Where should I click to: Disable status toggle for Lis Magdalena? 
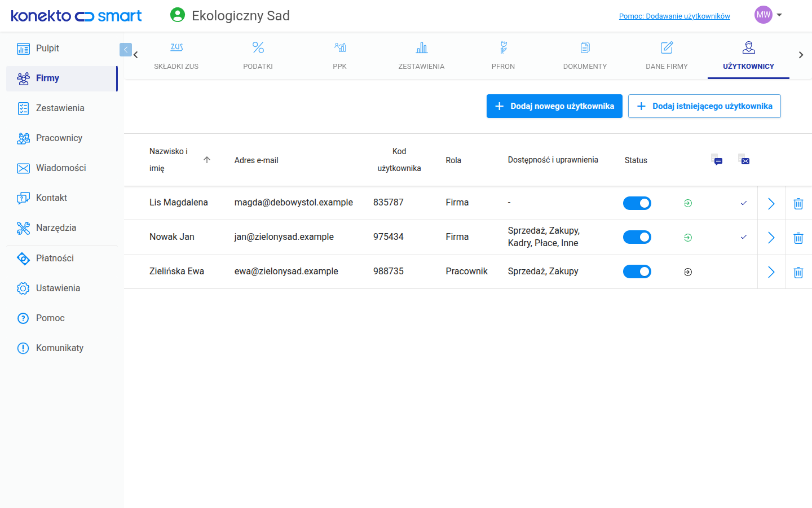(637, 203)
